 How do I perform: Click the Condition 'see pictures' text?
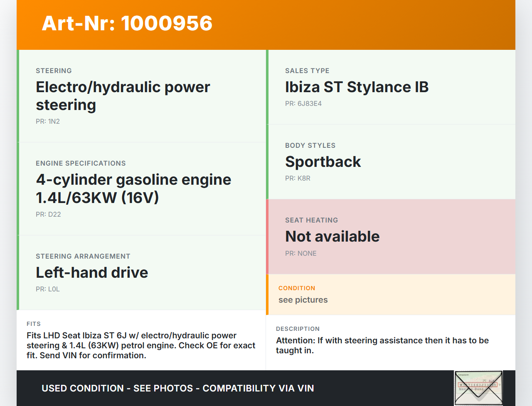tap(303, 300)
